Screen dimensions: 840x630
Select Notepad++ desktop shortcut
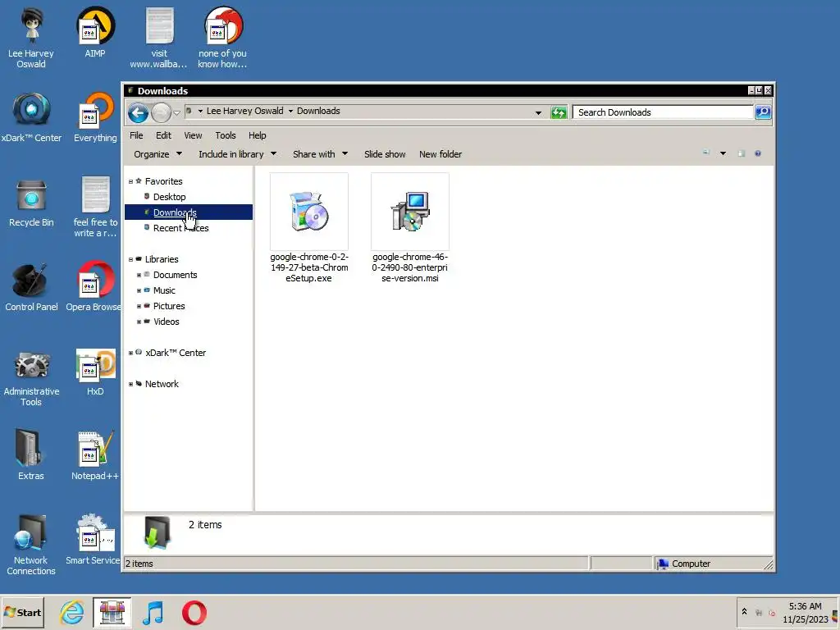coord(95,455)
